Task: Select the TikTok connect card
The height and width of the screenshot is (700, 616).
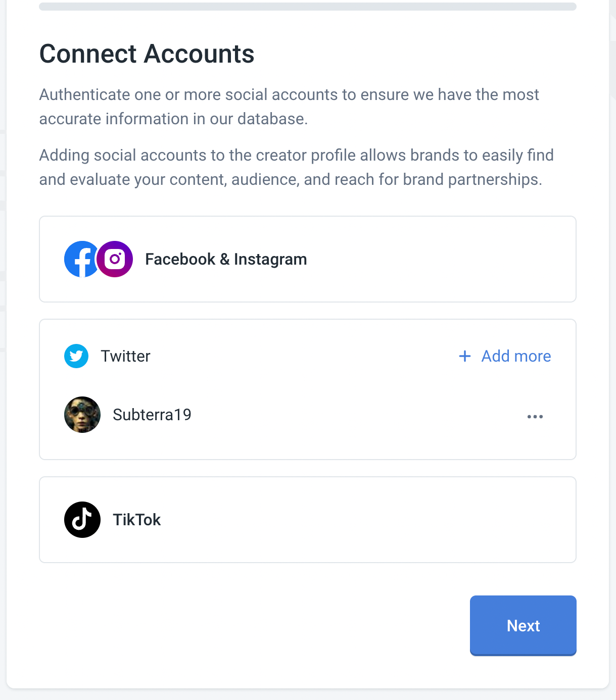Action: [x=308, y=520]
